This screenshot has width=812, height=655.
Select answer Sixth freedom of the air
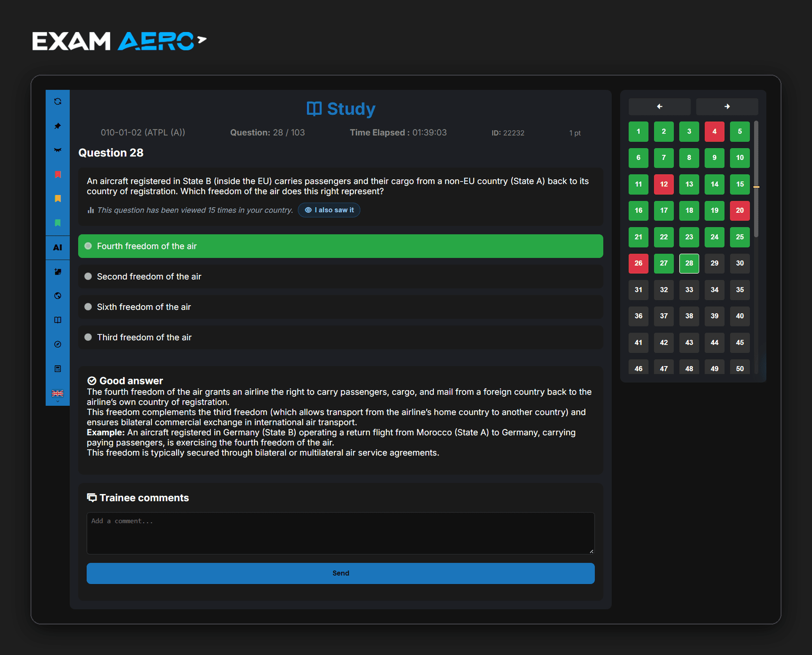(341, 307)
